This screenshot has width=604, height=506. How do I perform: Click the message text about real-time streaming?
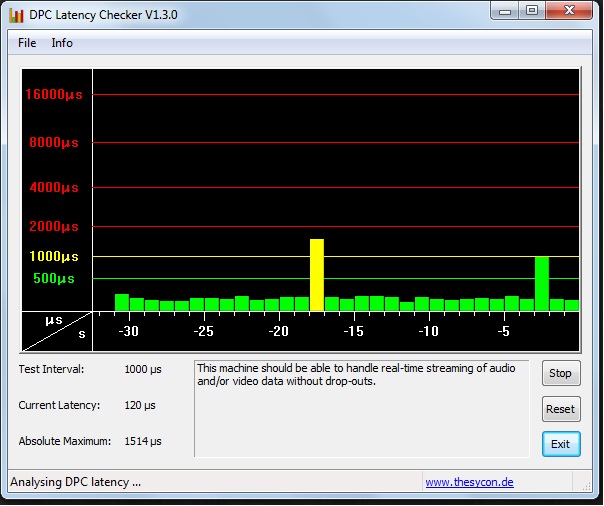coord(356,375)
